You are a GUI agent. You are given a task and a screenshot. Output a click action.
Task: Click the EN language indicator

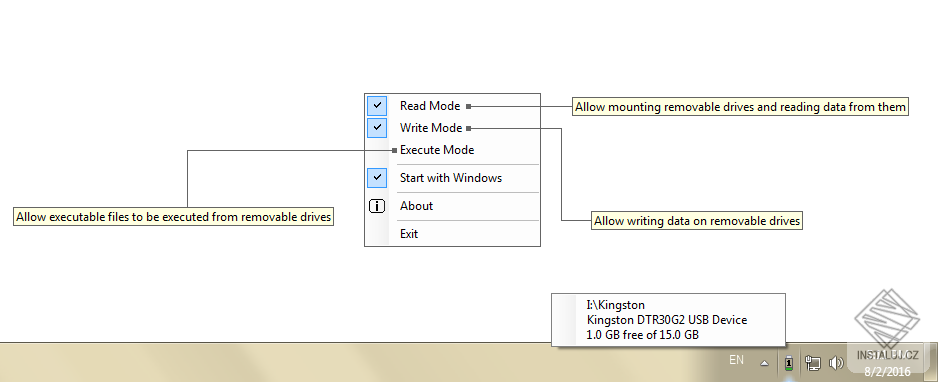(736, 360)
